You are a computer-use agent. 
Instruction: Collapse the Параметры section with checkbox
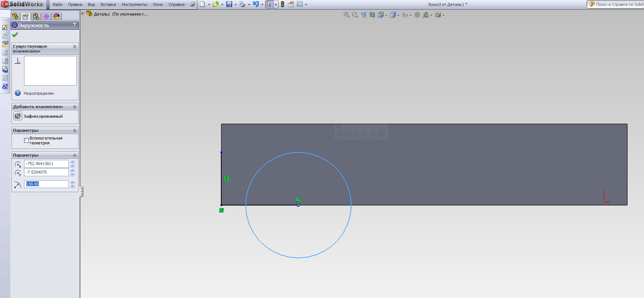(74, 130)
